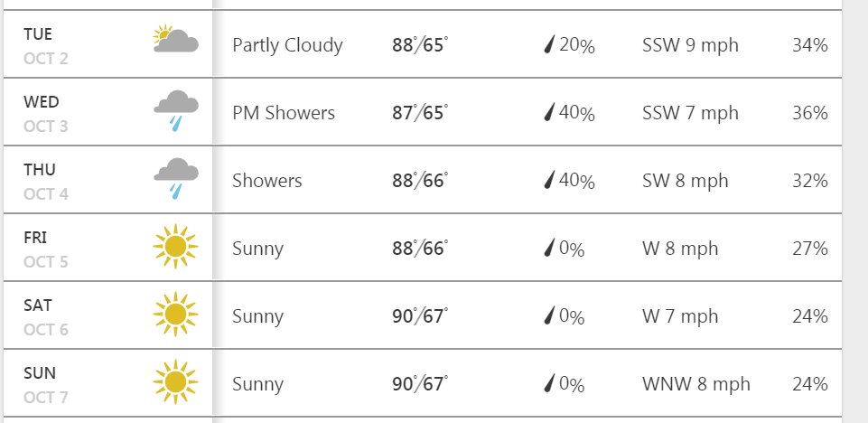The width and height of the screenshot is (868, 423).
Task: Click the raindrop icon in Sunday's row
Action: (x=548, y=383)
